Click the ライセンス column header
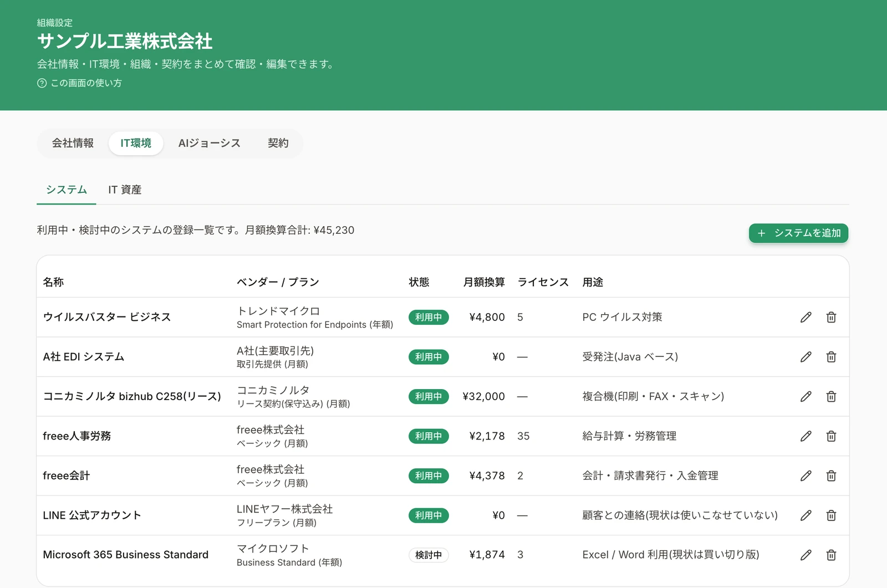This screenshot has height=588, width=887. pyautogui.click(x=543, y=282)
